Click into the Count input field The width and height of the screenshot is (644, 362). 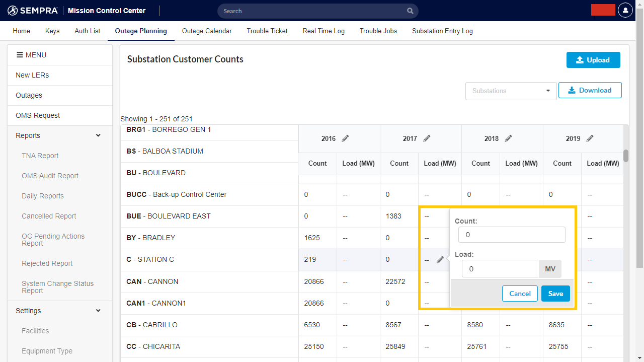click(x=512, y=235)
